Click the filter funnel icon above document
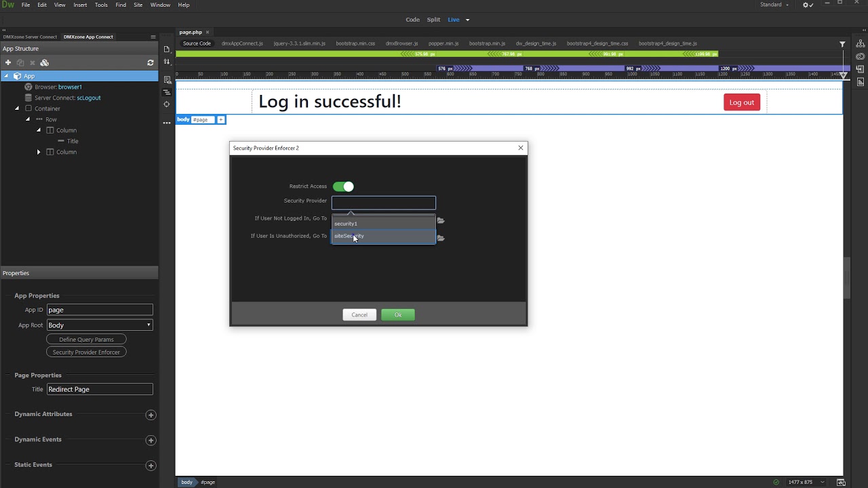868x488 pixels. click(842, 44)
